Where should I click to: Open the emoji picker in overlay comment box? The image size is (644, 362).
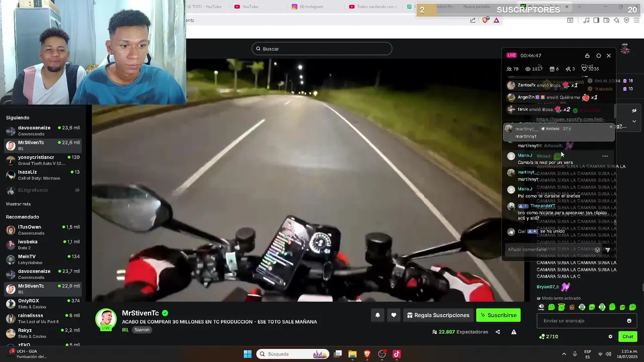(x=597, y=250)
